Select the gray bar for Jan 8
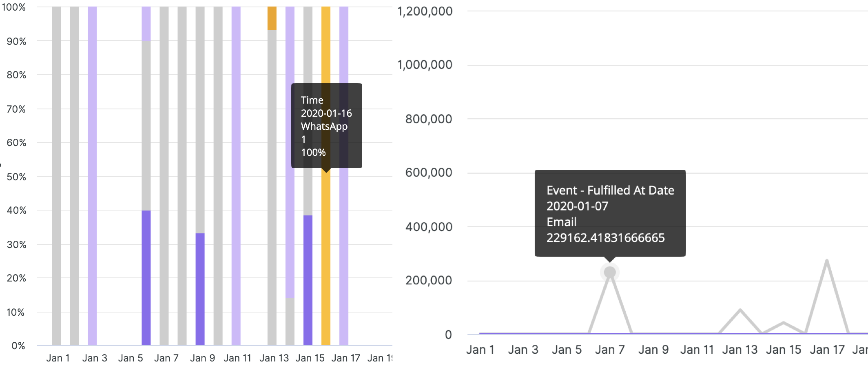The height and width of the screenshot is (368, 868). 182,176
